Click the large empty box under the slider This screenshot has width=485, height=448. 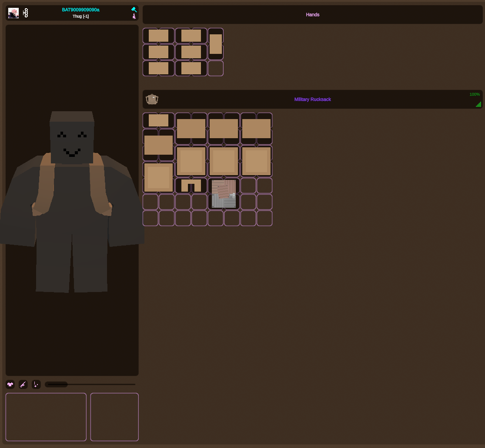46,417
